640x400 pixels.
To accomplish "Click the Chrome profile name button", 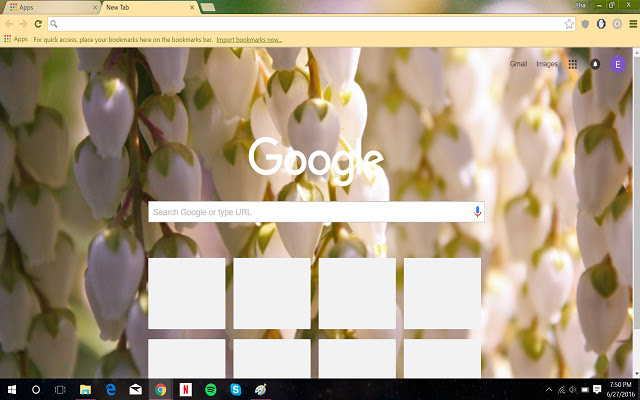I will (x=580, y=5).
